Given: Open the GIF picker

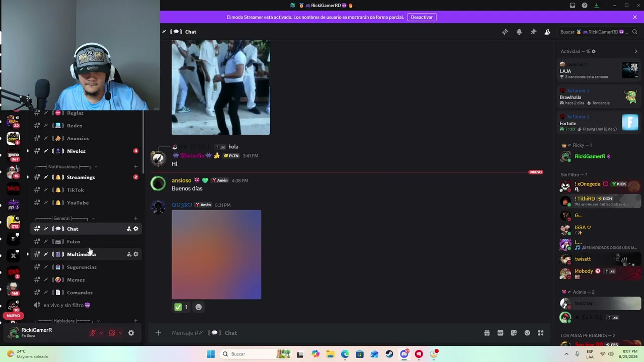Looking at the screenshot, I should click(501, 333).
